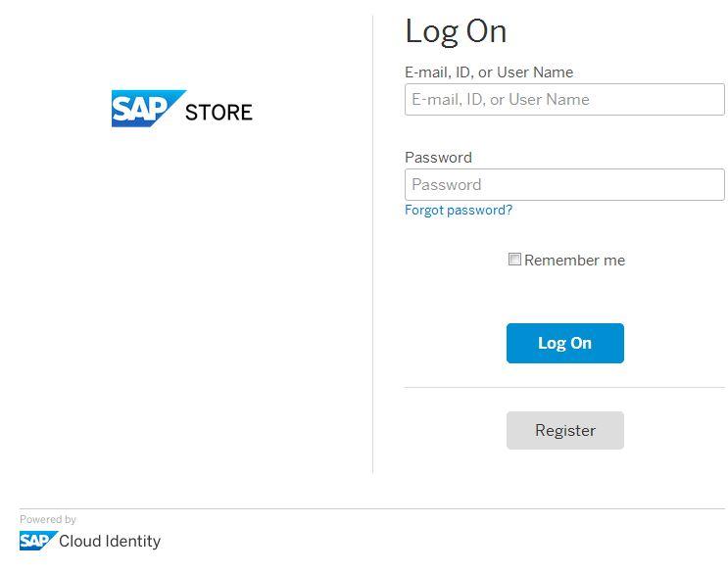Image resolution: width=728 pixels, height=572 pixels.
Task: Click the 'E-mail, ID, or User Name' placeholder
Action: (501, 100)
